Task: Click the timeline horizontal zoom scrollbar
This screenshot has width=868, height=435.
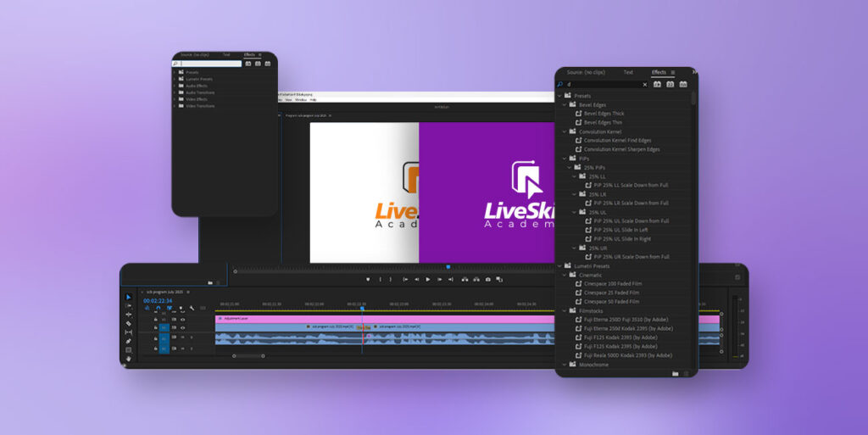Action: pos(248,356)
